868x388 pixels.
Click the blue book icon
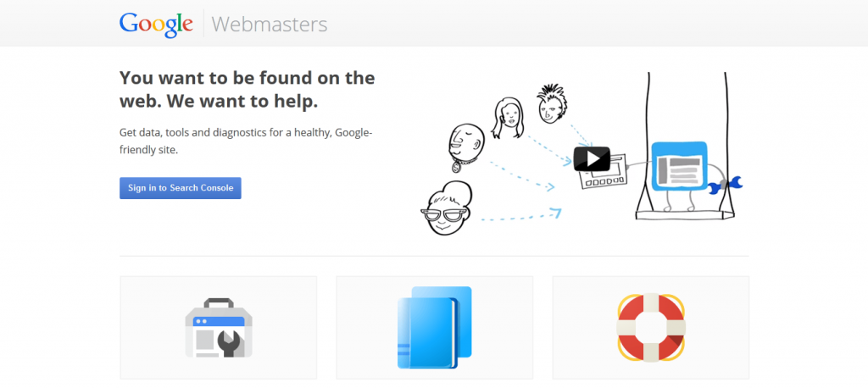[x=435, y=327]
